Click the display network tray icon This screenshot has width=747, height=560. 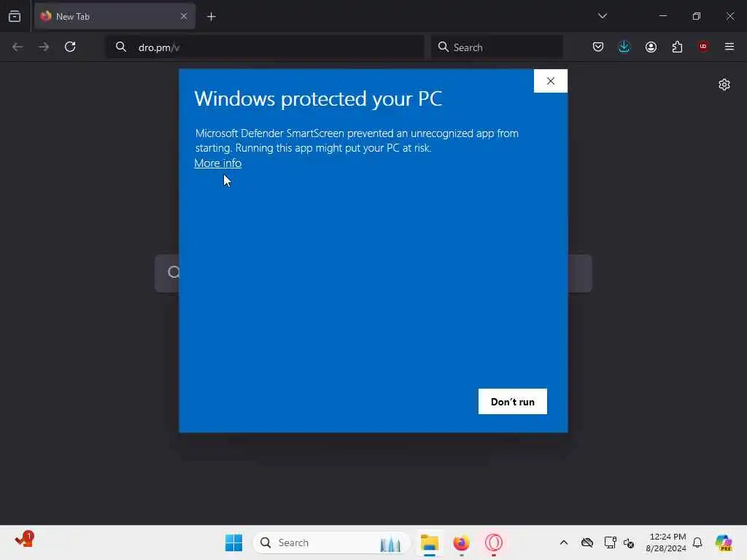[x=610, y=542]
